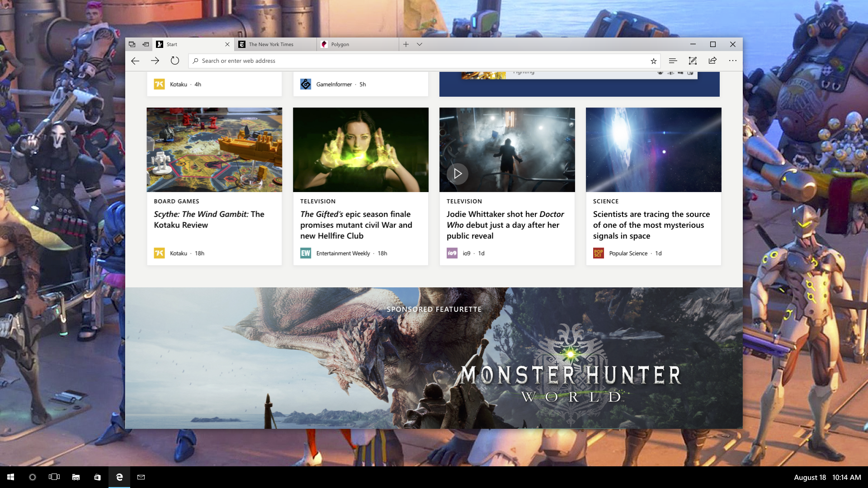868x488 pixels.
Task: Open Cortana search circle on taskbar
Action: coord(33,477)
